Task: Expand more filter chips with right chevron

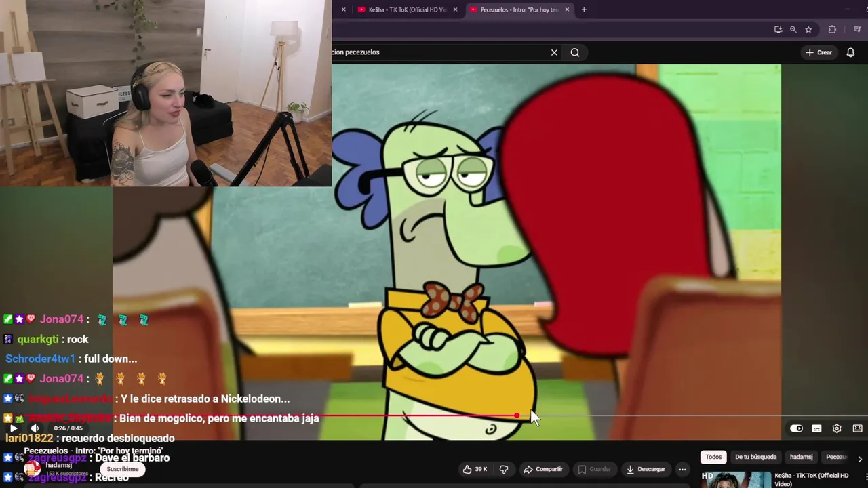Action: point(860,459)
